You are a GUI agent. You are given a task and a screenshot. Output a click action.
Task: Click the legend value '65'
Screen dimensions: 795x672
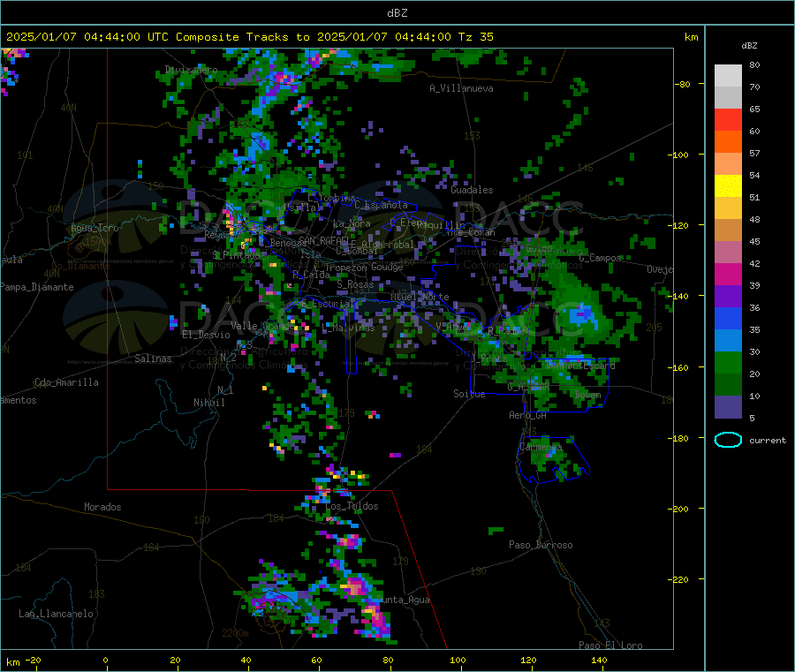(x=754, y=109)
